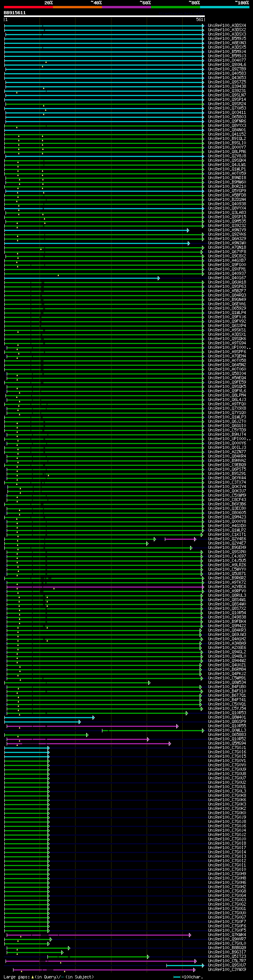This screenshot has width=253, height=980.
Task: Click the UniRef100_Q5YGP9 label
Action: tap(227, 191)
